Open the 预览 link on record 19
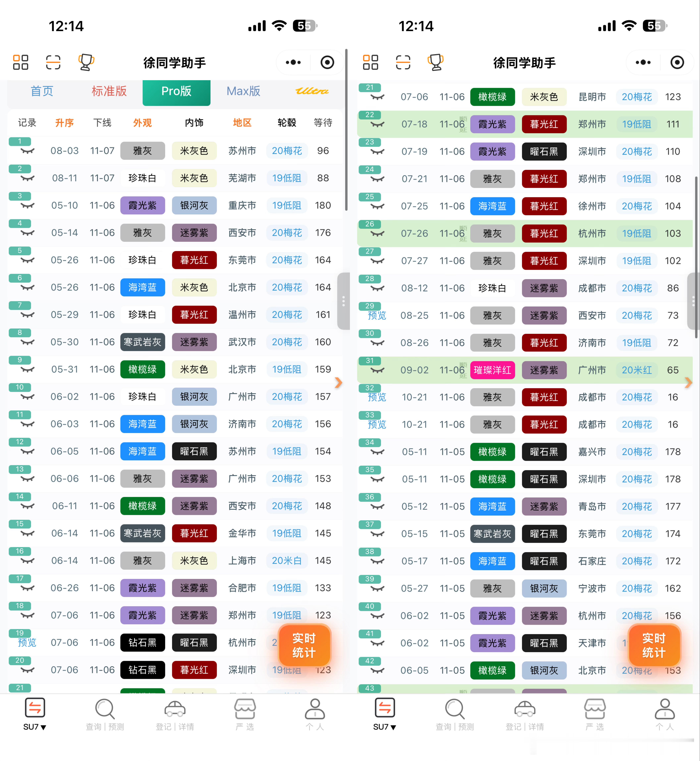 (27, 643)
